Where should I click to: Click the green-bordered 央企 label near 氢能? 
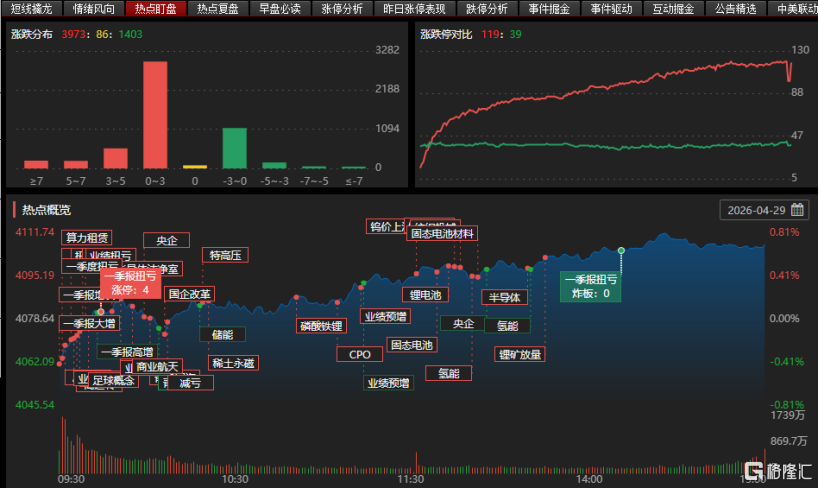[463, 323]
